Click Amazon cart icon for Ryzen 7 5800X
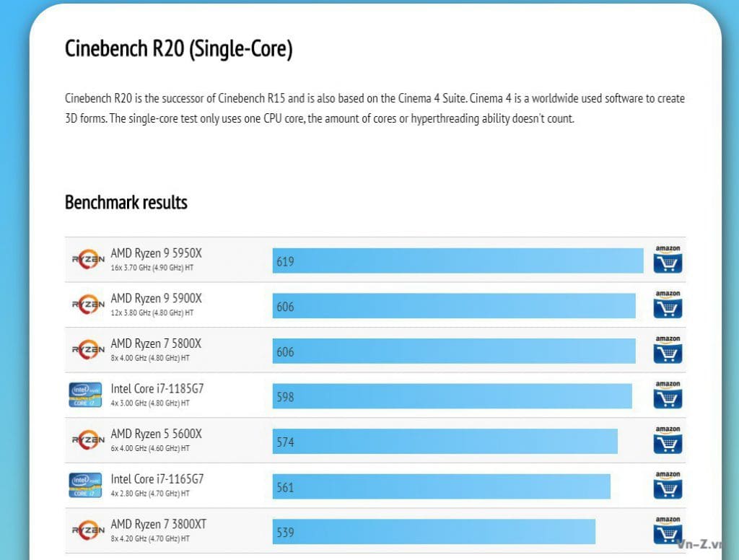Viewport: 739px width, 560px height. click(668, 350)
